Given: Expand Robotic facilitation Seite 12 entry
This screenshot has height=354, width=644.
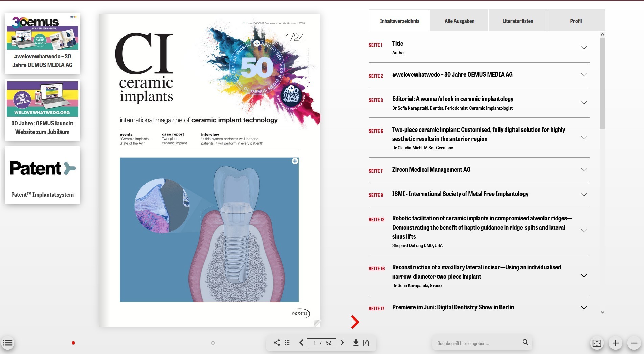Looking at the screenshot, I should [x=584, y=231].
